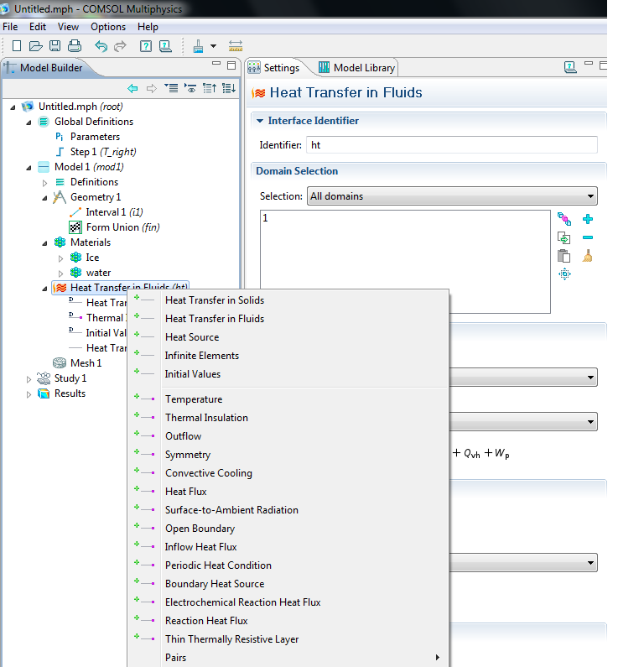Click the Remove from Selection minus icon
Viewport: 644px width, 667px height.
(587, 237)
